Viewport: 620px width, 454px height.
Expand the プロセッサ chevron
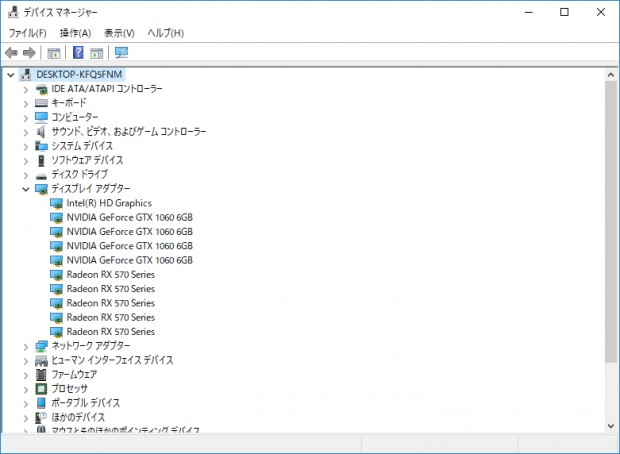[26, 390]
